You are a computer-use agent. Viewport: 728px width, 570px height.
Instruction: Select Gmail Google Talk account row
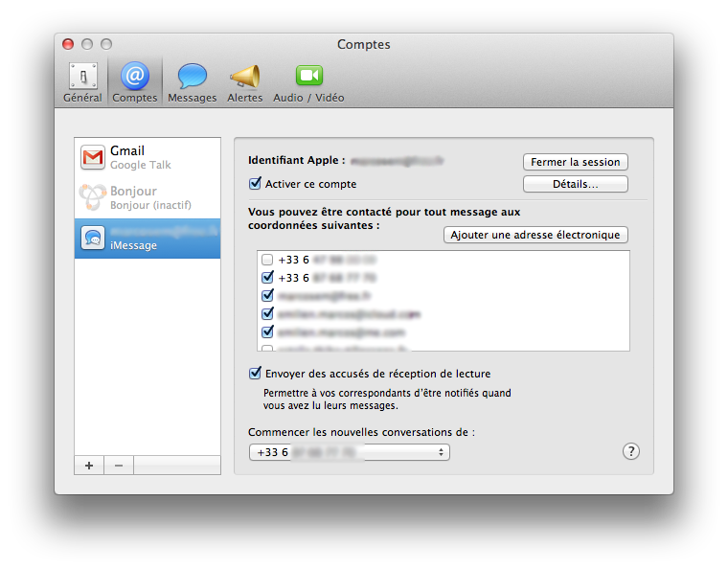point(148,157)
